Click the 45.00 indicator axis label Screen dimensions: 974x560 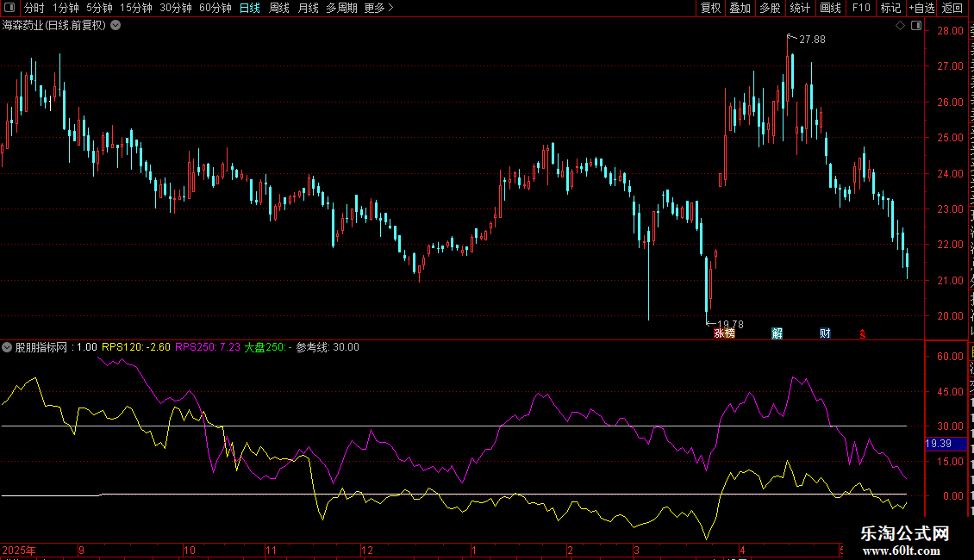coord(951,391)
